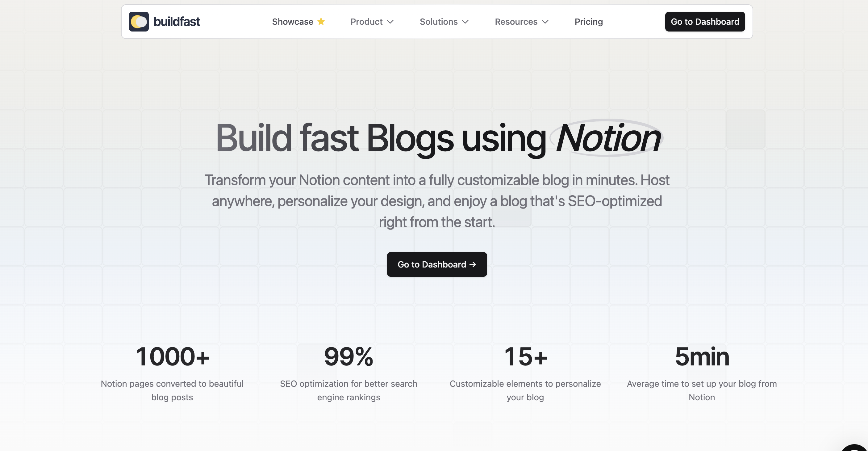Screen dimensions: 868x451
Task: Expand the Resources dropdown chevron
Action: (545, 22)
